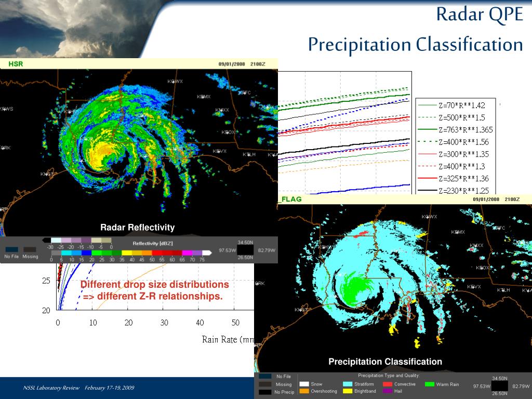Click the yellow 35 dBZ color block
Viewport: 532px width, 399px height.
[x=127, y=253]
